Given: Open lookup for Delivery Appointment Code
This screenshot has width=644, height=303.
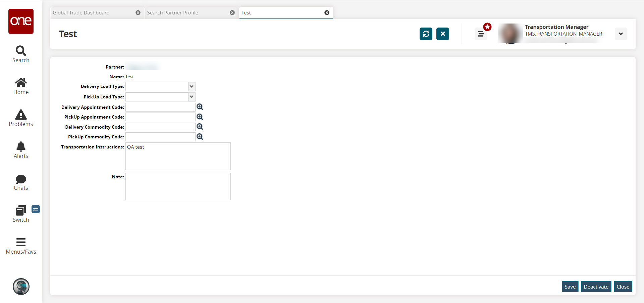Looking at the screenshot, I should (x=200, y=107).
